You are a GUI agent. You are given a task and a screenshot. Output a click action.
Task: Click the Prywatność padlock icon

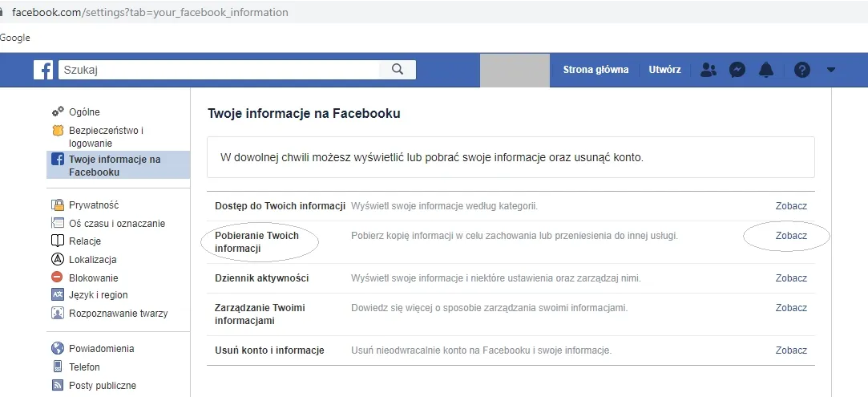click(59, 205)
